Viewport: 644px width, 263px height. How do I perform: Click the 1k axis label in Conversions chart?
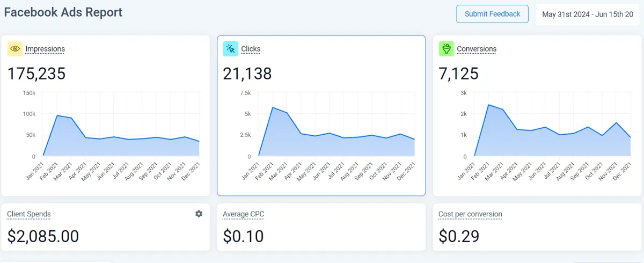463,135
